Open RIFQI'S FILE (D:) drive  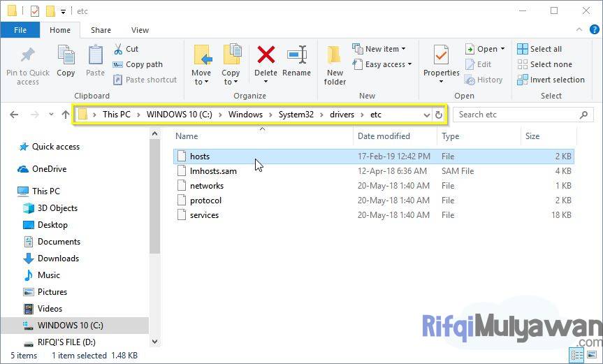[x=59, y=342]
